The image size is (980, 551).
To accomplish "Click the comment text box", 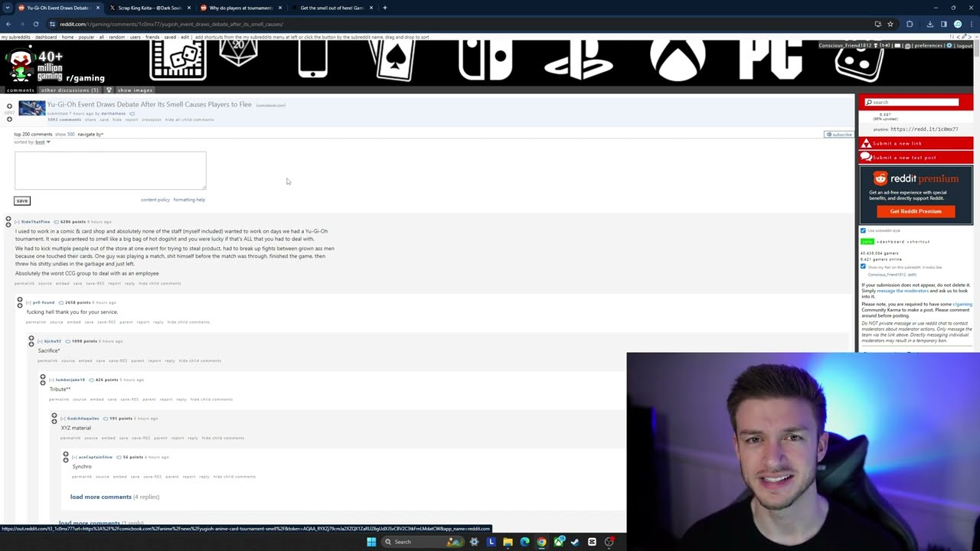I will point(110,170).
